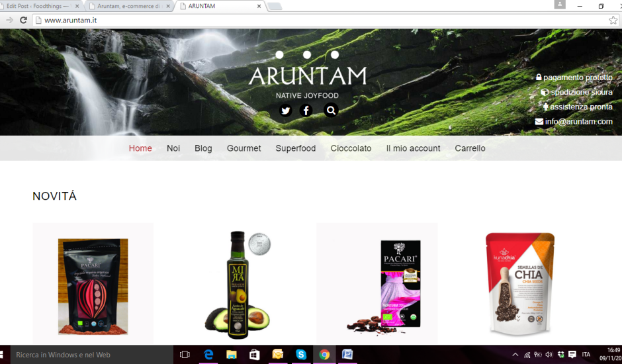Open the Facebook icon in header
622x364 pixels.
pos(306,111)
